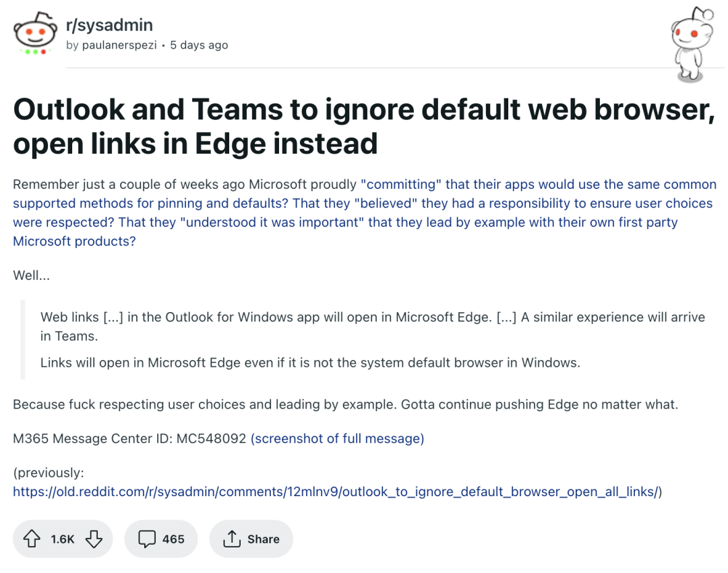
Task: Click the share arrow icon
Action: pyautogui.click(x=232, y=539)
